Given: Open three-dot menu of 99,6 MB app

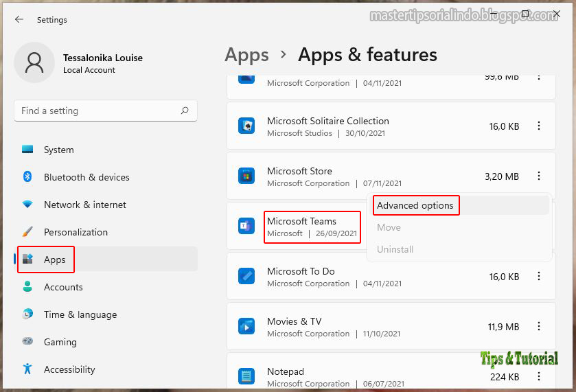Looking at the screenshot, I should pos(538,77).
